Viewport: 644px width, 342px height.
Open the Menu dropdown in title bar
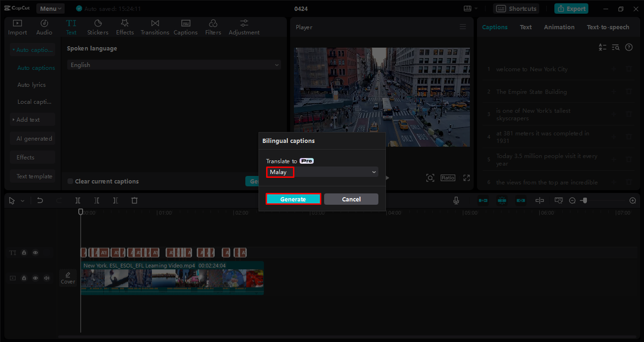pyautogui.click(x=50, y=9)
